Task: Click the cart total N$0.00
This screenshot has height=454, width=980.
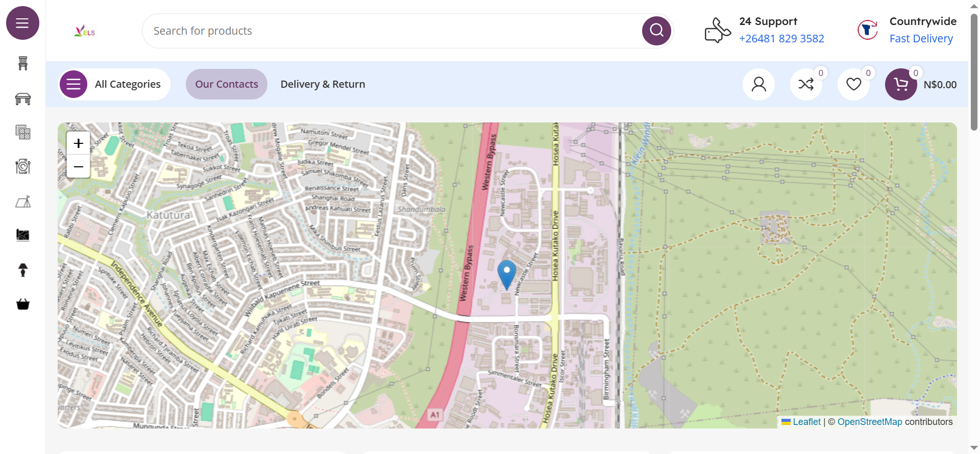Action: click(940, 85)
